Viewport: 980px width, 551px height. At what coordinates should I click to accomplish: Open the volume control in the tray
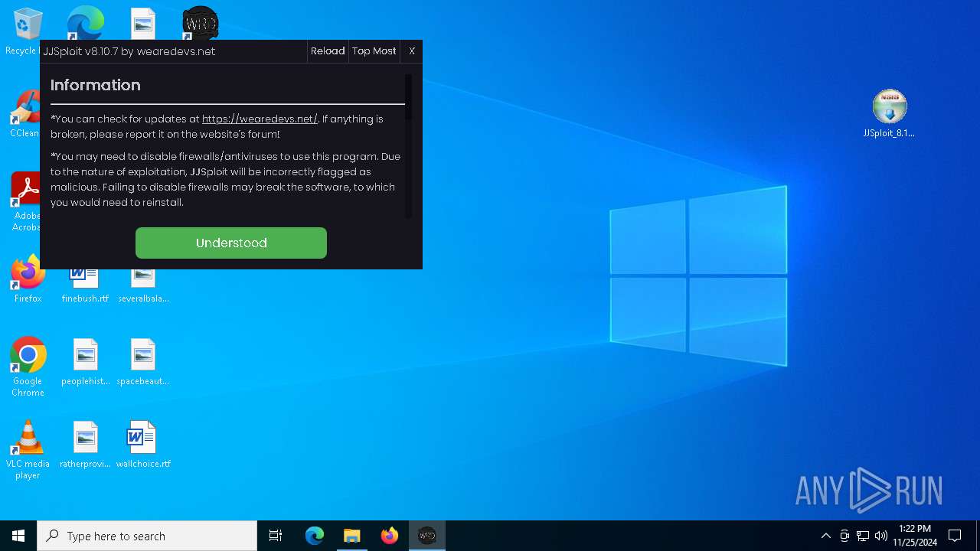pos(881,536)
